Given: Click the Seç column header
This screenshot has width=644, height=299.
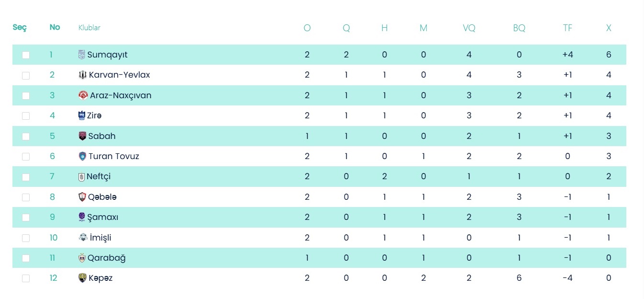Looking at the screenshot, I should click(x=20, y=27).
